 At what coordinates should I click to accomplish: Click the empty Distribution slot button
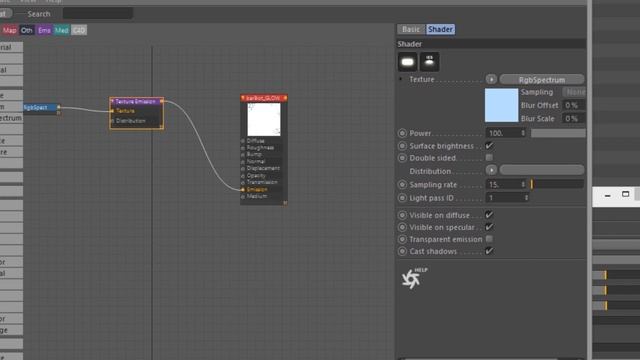point(542,170)
